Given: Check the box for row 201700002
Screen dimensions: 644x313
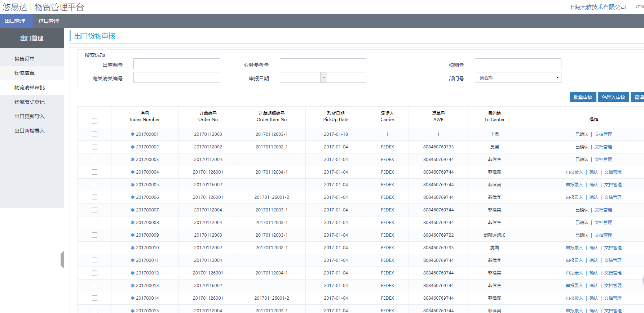Looking at the screenshot, I should pyautogui.click(x=94, y=147).
